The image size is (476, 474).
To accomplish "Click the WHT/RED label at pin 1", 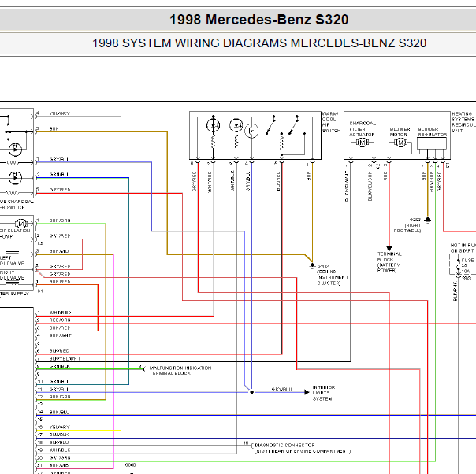I will (x=60, y=313).
